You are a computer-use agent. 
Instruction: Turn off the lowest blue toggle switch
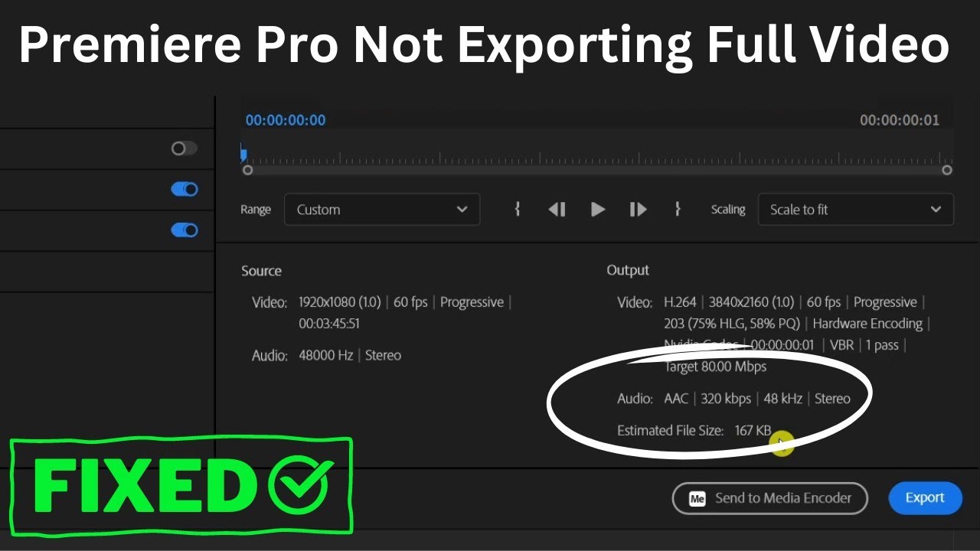pyautogui.click(x=185, y=230)
